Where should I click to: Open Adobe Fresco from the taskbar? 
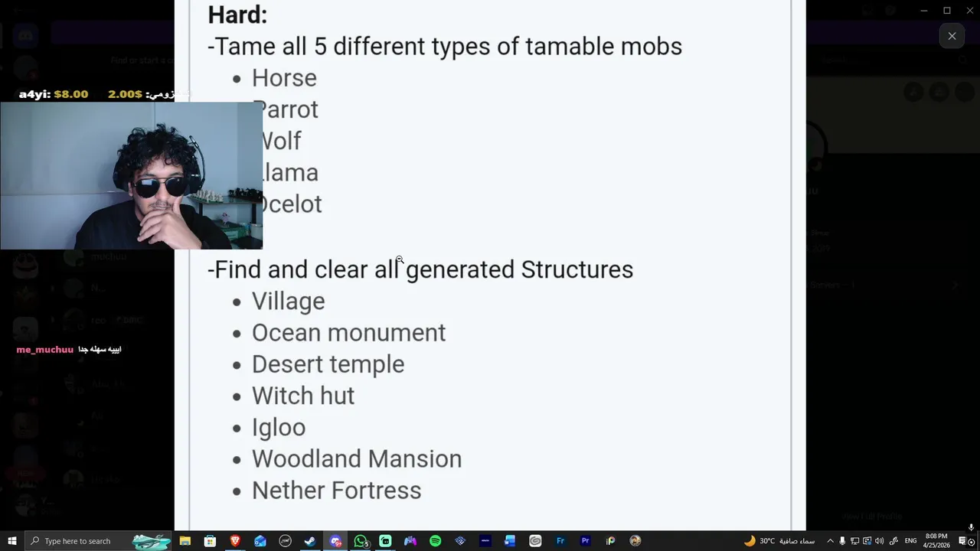click(560, 541)
